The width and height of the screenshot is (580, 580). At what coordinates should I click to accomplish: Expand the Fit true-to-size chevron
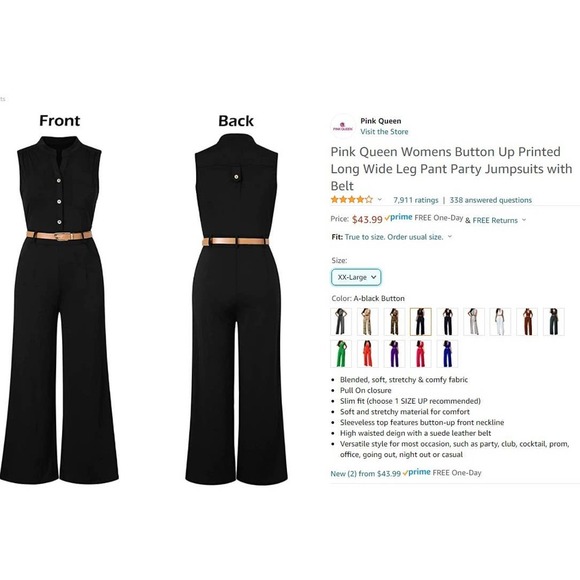point(450,236)
